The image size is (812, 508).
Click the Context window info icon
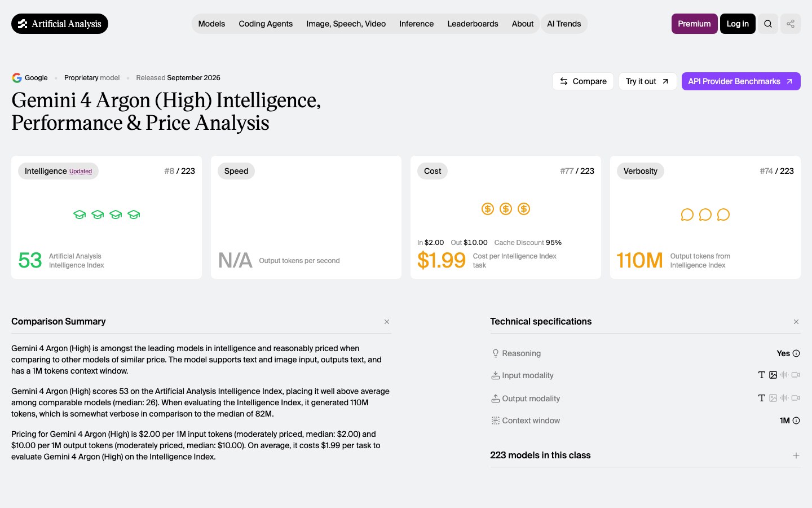(x=796, y=421)
